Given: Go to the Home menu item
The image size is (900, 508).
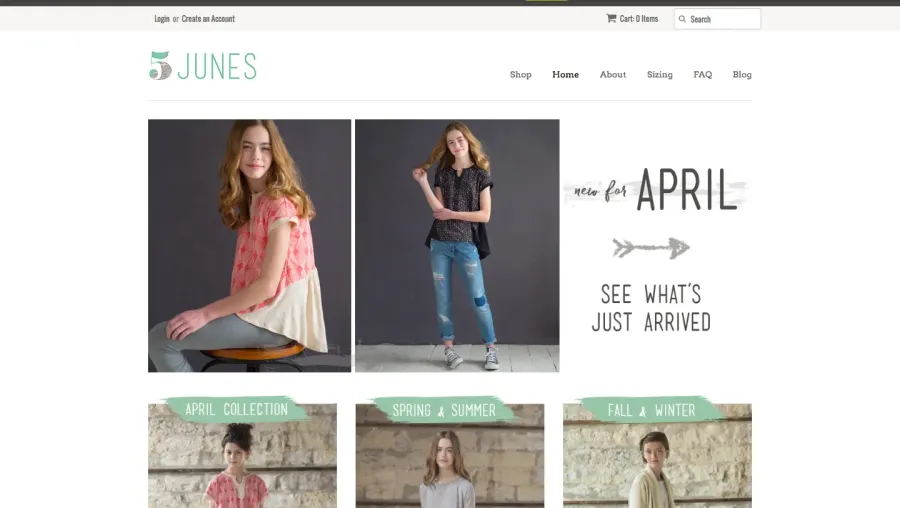Looking at the screenshot, I should click(565, 75).
